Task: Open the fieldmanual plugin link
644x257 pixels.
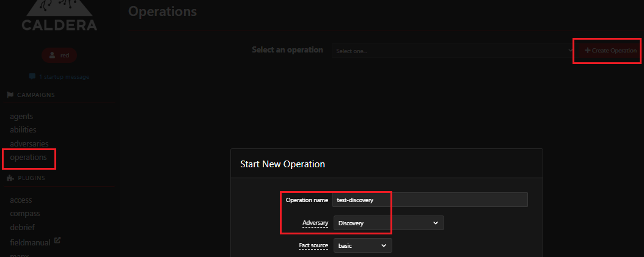Action: coord(30,242)
